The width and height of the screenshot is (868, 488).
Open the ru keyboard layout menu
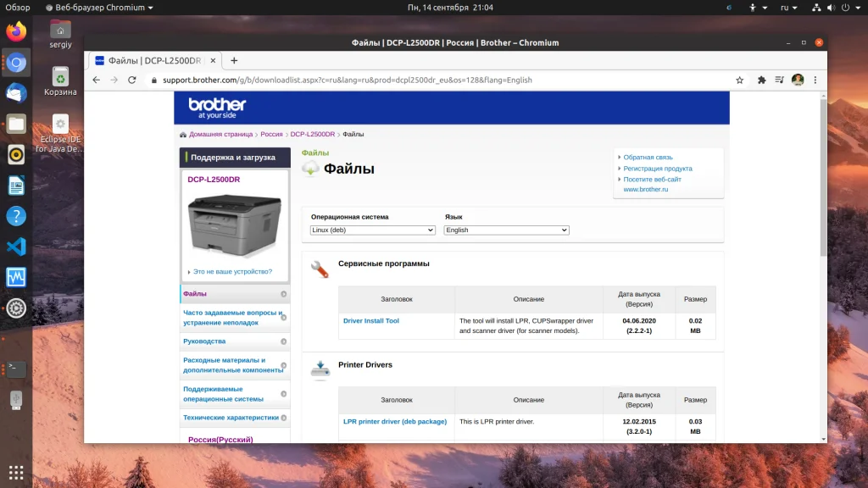tap(787, 8)
